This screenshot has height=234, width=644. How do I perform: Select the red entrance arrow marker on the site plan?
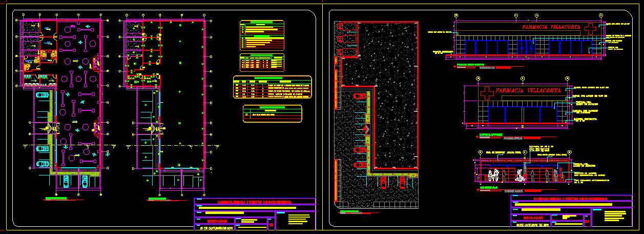366,128
